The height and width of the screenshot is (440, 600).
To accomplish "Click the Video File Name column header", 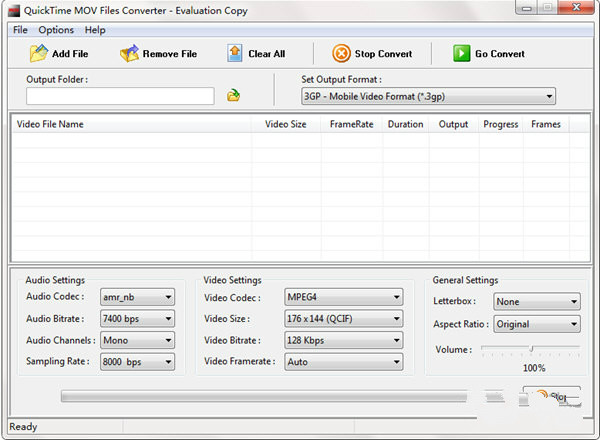I will 132,124.
